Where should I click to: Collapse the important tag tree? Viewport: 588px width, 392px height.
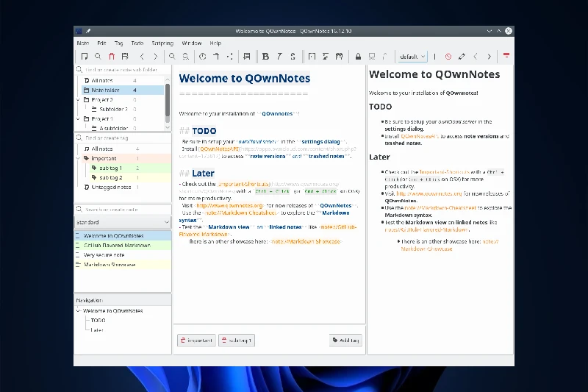78,158
